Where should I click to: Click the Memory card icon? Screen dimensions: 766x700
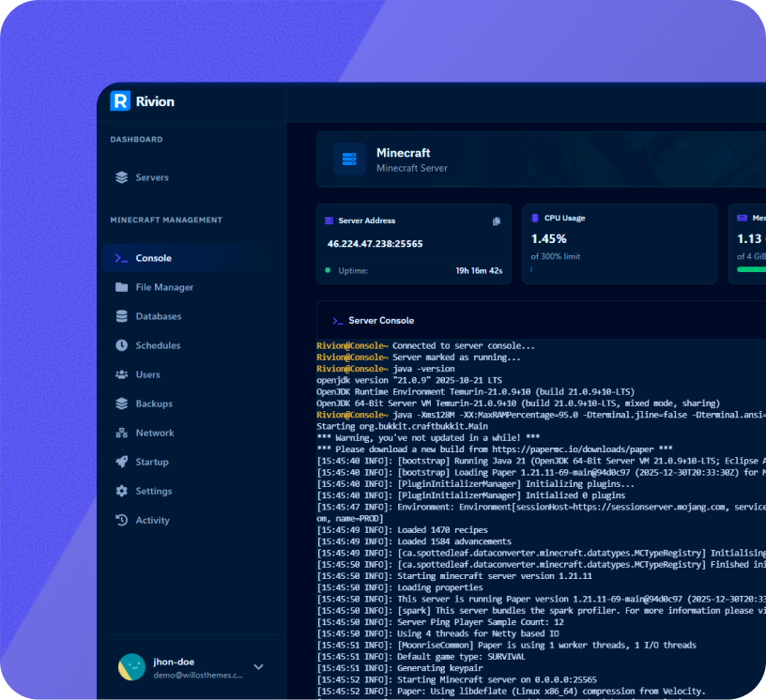742,218
